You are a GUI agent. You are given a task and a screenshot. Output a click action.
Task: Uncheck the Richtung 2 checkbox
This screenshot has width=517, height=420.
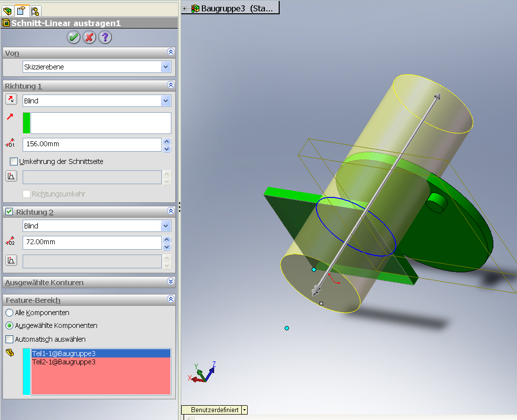(x=9, y=212)
